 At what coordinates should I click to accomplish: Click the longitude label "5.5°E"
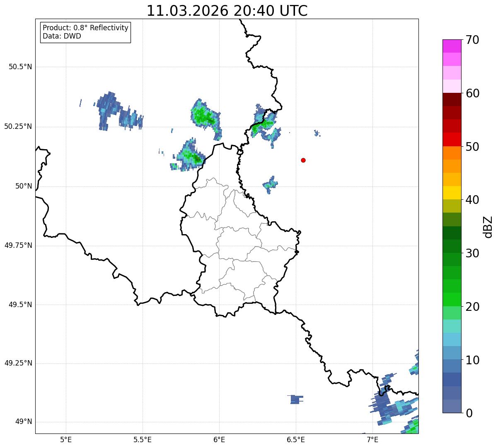click(143, 439)
